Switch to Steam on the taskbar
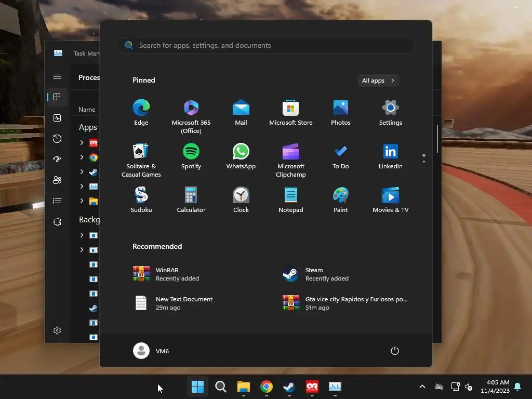532x399 pixels. pos(289,387)
